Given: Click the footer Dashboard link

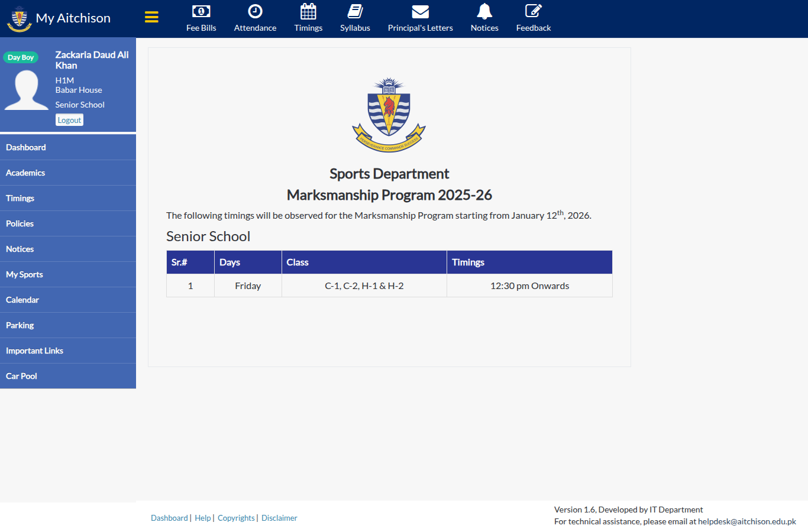Looking at the screenshot, I should pyautogui.click(x=169, y=518).
